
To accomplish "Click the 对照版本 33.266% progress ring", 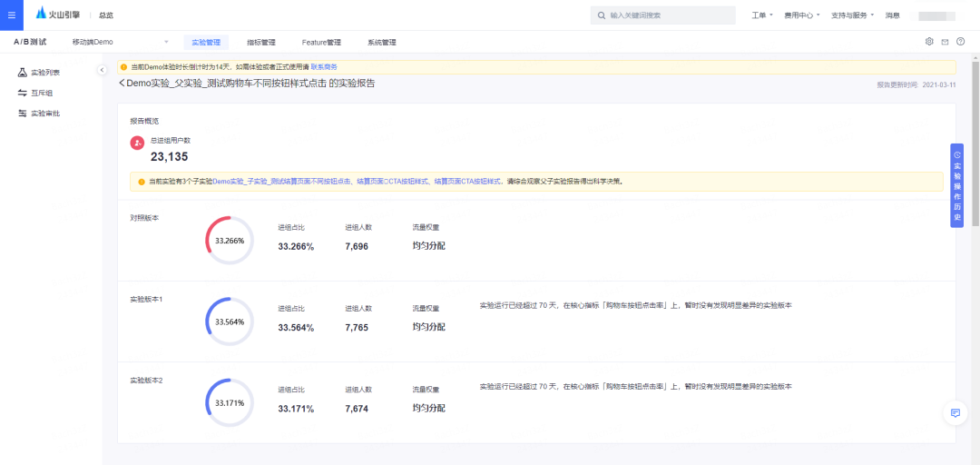I will (x=230, y=241).
